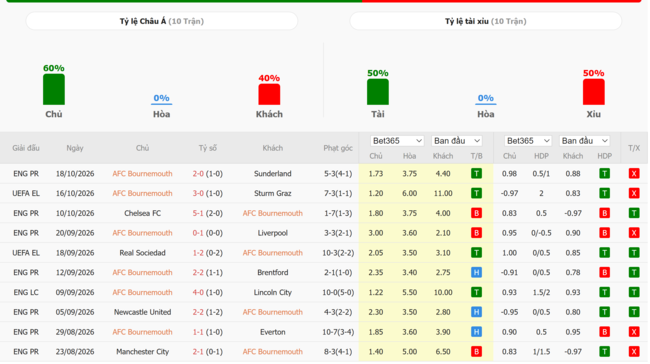
Task: Open the second Ban đầu dropdown
Action: (x=584, y=141)
